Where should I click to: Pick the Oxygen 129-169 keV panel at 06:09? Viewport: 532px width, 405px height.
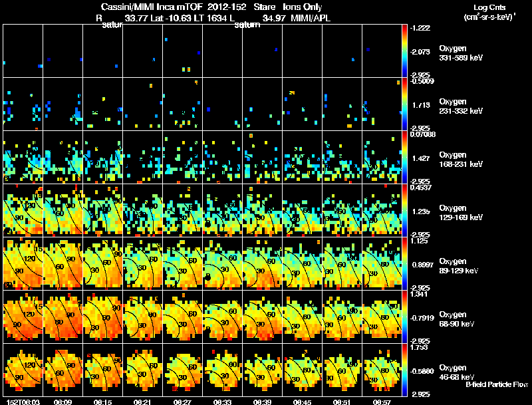tap(63, 210)
